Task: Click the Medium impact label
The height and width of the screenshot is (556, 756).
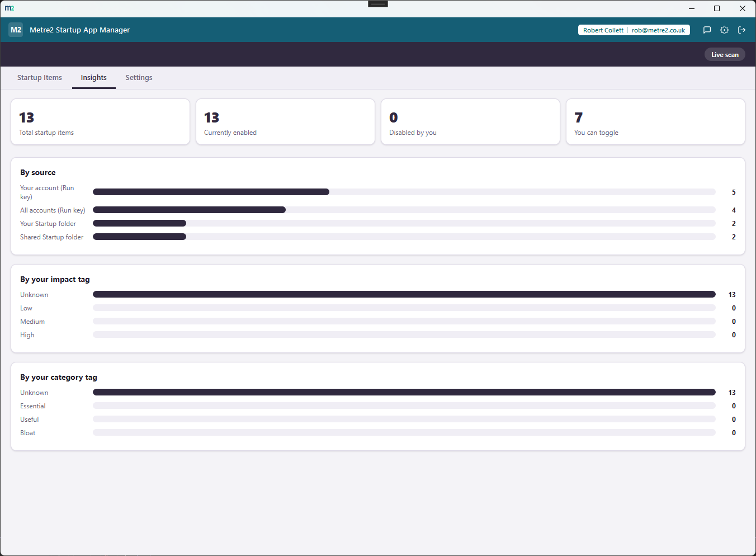Action: [32, 322]
